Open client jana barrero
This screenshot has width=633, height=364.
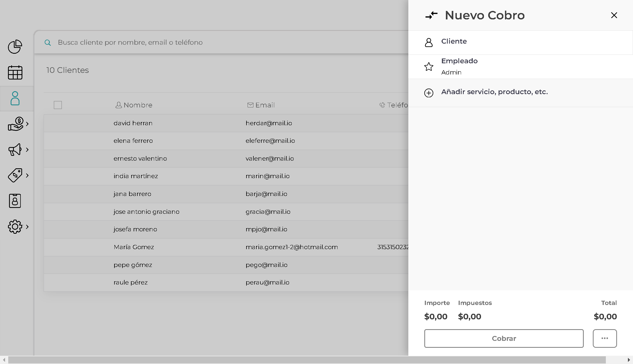click(132, 194)
